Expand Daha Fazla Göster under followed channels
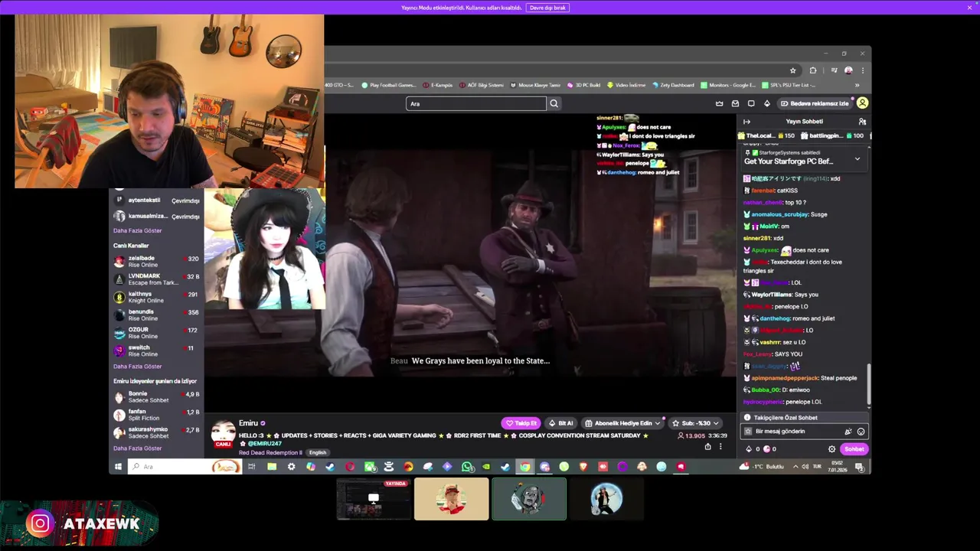 138,230
